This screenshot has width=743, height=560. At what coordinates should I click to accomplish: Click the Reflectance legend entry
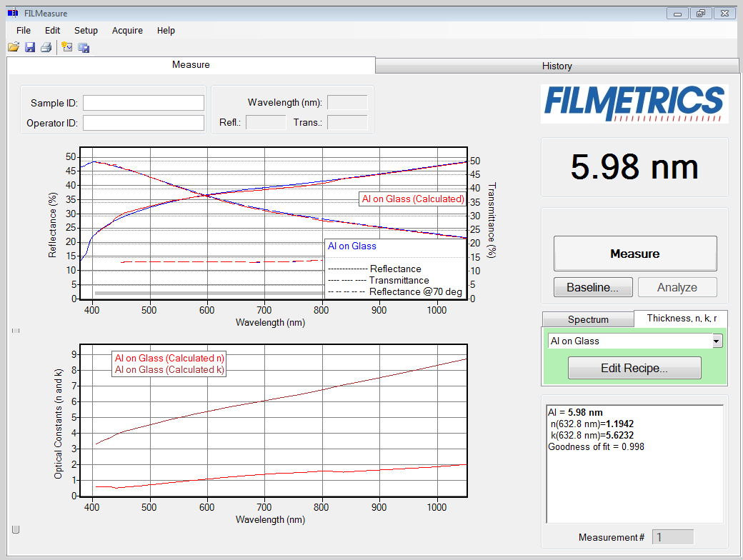point(374,269)
